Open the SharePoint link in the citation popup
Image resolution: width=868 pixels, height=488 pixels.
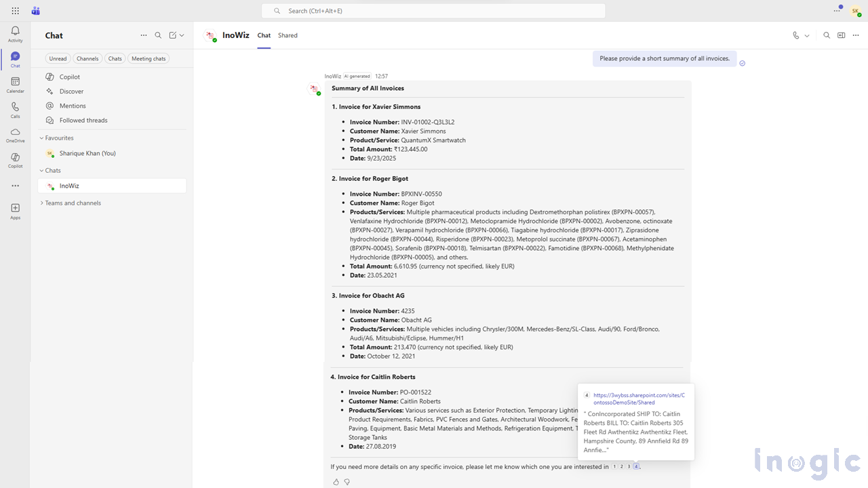(x=636, y=399)
